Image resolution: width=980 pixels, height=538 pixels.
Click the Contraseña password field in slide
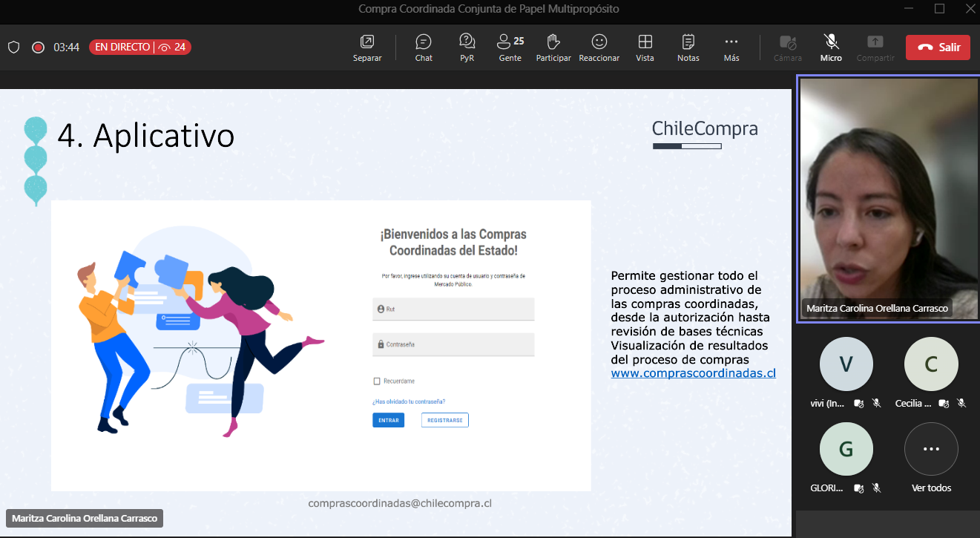tap(453, 344)
